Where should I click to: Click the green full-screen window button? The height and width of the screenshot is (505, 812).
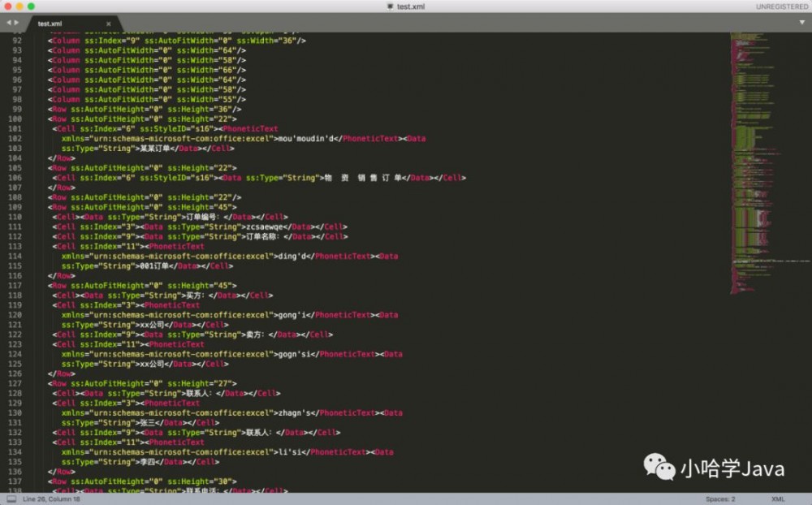[31, 6]
